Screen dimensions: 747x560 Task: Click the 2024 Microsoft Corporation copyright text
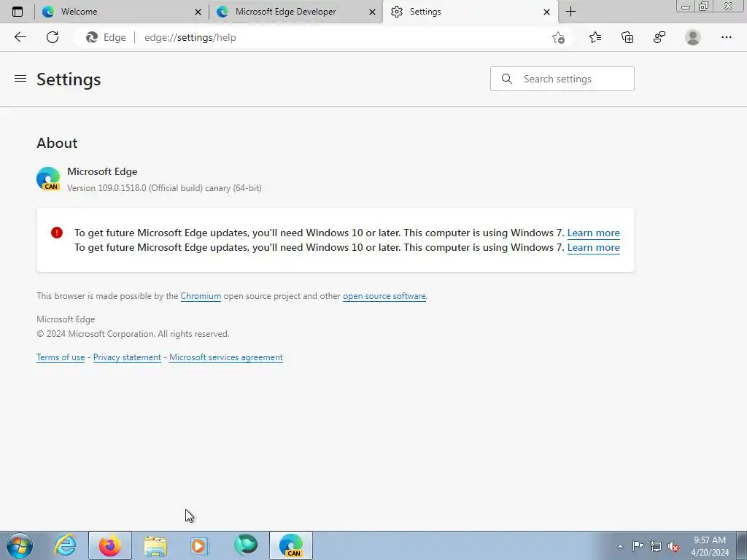pyautogui.click(x=133, y=334)
